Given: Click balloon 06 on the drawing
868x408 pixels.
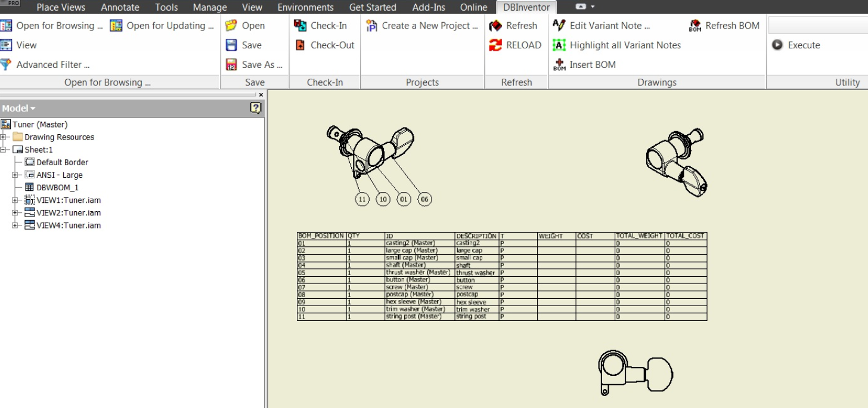Looking at the screenshot, I should (424, 199).
